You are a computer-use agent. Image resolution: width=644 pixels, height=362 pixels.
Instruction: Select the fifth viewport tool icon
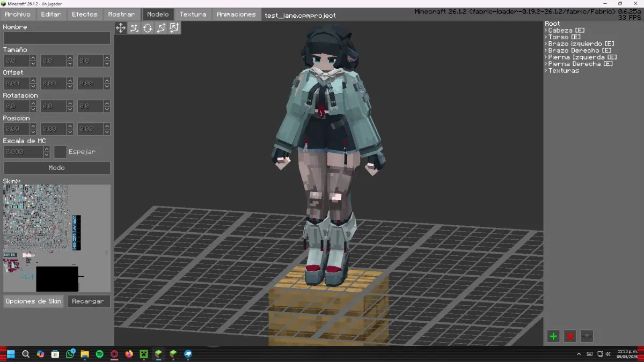174,28
